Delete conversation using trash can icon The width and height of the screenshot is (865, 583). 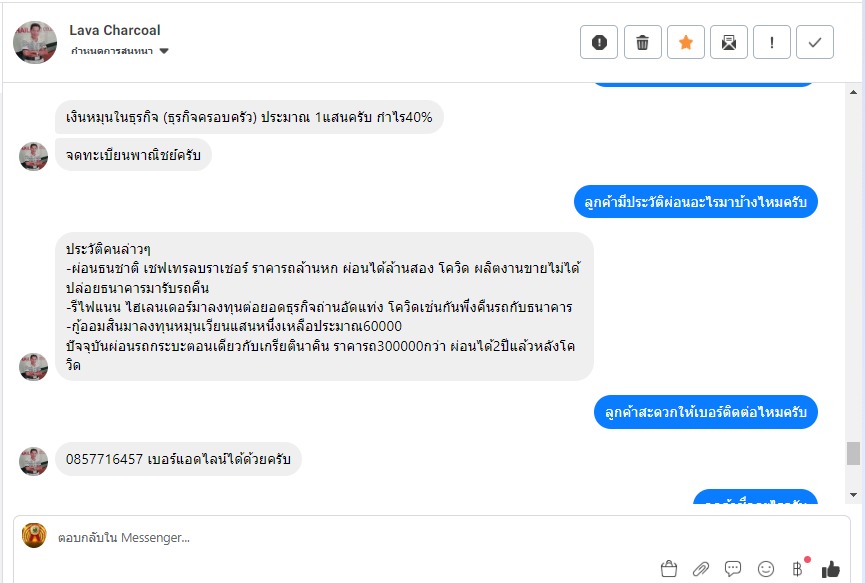point(642,42)
